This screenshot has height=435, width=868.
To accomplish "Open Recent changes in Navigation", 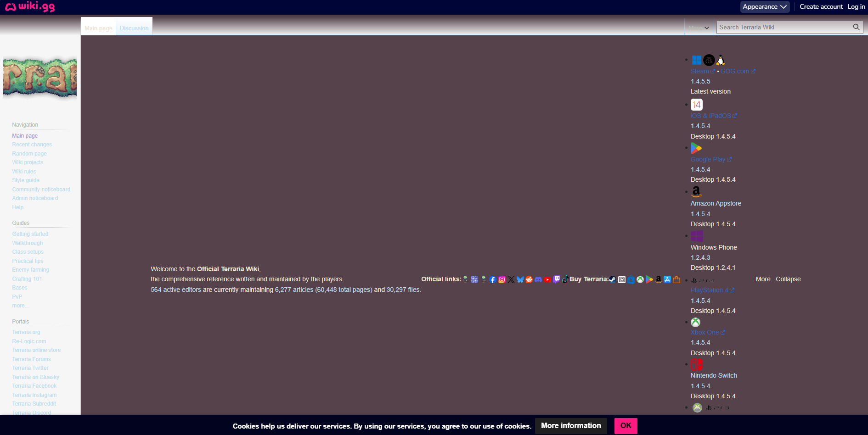I will pos(32,145).
